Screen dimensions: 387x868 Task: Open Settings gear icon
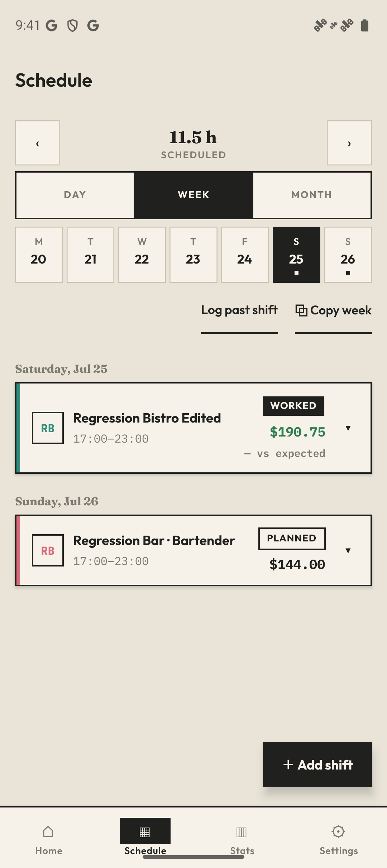tap(338, 831)
